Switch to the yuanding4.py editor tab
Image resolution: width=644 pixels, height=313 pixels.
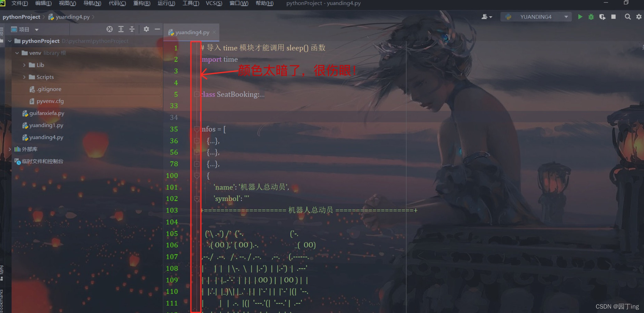coord(191,32)
